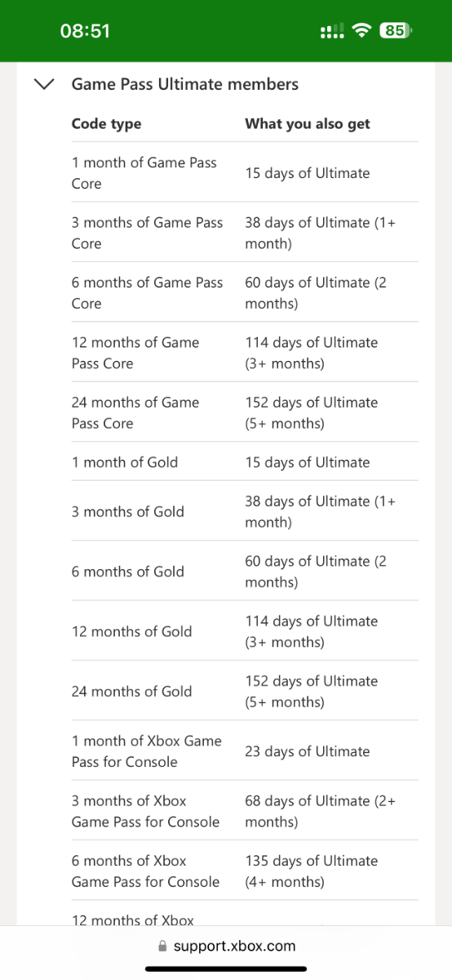The height and width of the screenshot is (980, 452).
Task: Collapse the Game Pass Ultimate members chevron
Action: coord(45,84)
